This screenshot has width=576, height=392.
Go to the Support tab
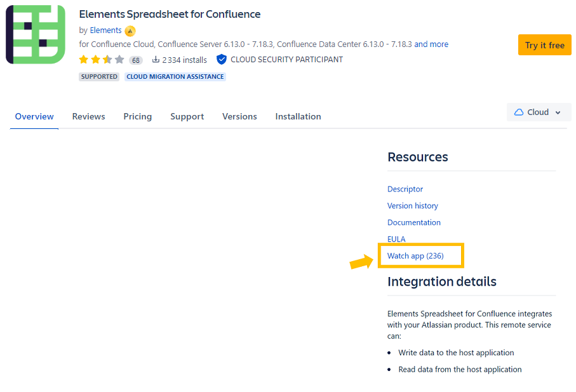[187, 117]
